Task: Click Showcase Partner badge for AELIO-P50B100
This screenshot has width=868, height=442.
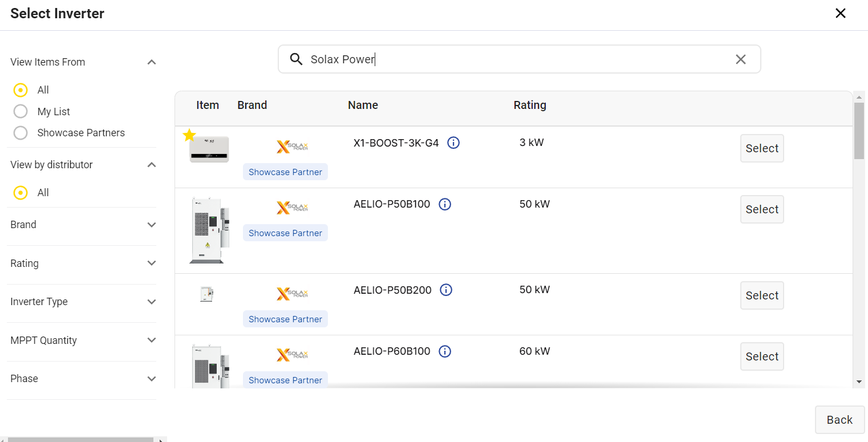Action: (x=285, y=233)
